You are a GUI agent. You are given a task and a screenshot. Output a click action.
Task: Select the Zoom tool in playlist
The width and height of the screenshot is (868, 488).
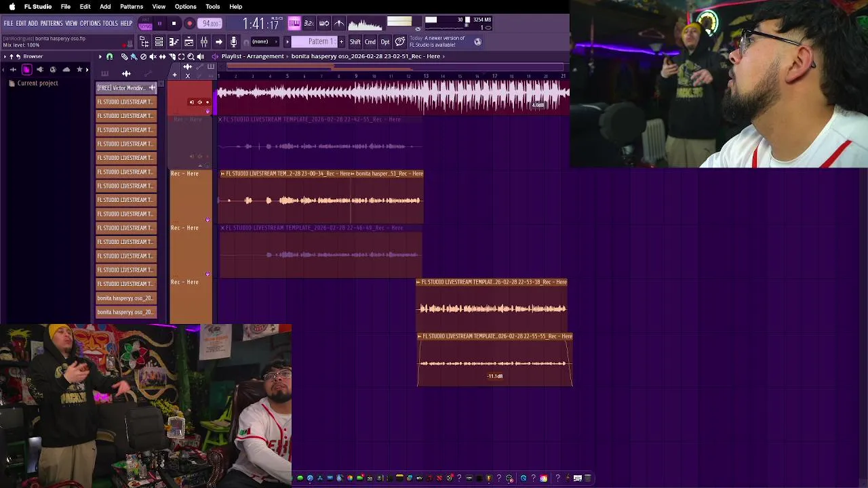point(191,56)
